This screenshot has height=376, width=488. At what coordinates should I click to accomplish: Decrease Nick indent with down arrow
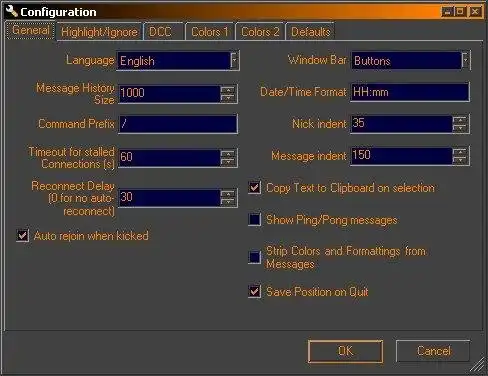461,128
